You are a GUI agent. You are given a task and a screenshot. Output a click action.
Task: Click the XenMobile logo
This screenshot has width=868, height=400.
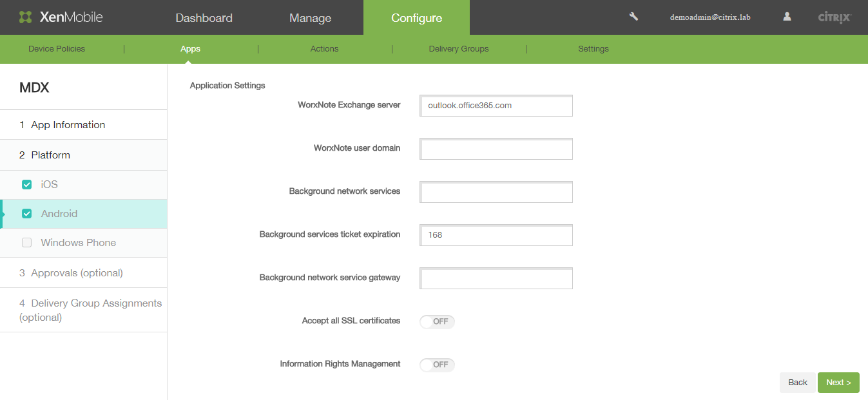tap(61, 17)
